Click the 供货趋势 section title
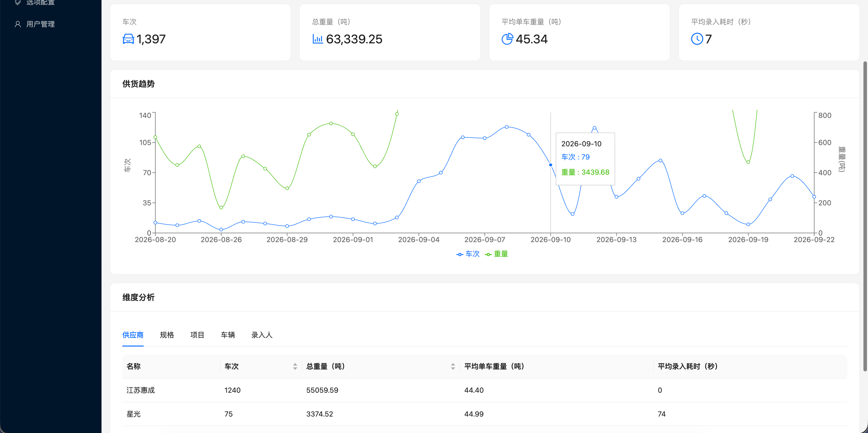Image resolution: width=868 pixels, height=433 pixels. 139,84
